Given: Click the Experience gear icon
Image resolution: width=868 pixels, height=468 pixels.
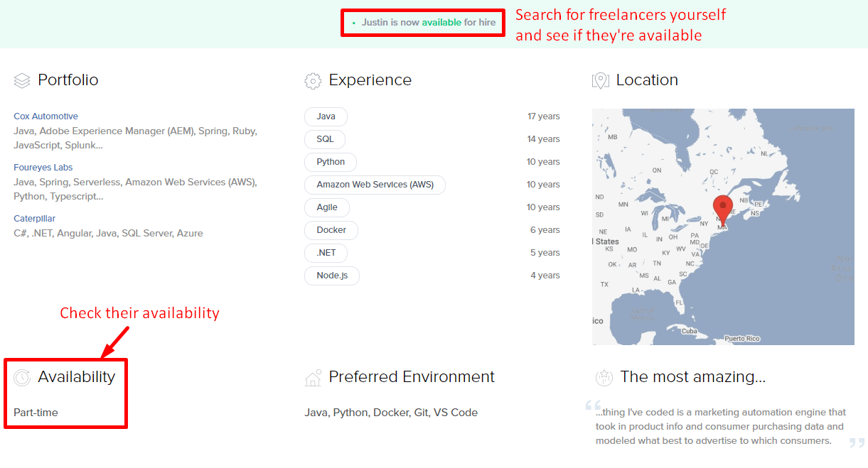Looking at the screenshot, I should click(313, 80).
